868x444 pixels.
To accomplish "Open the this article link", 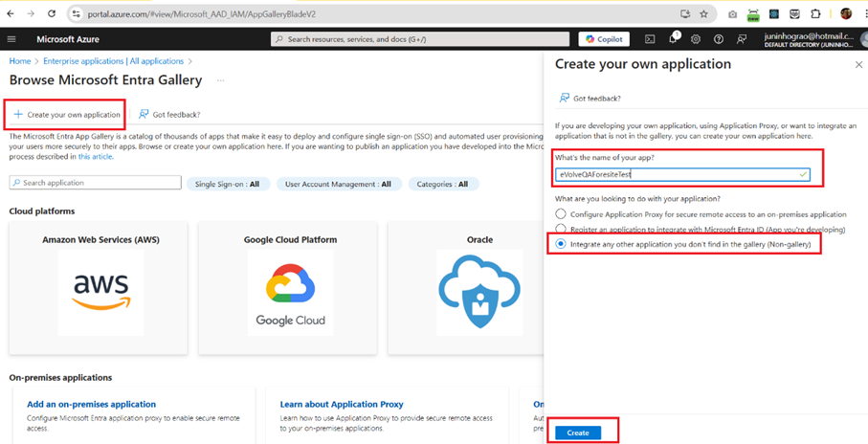I will (x=96, y=157).
